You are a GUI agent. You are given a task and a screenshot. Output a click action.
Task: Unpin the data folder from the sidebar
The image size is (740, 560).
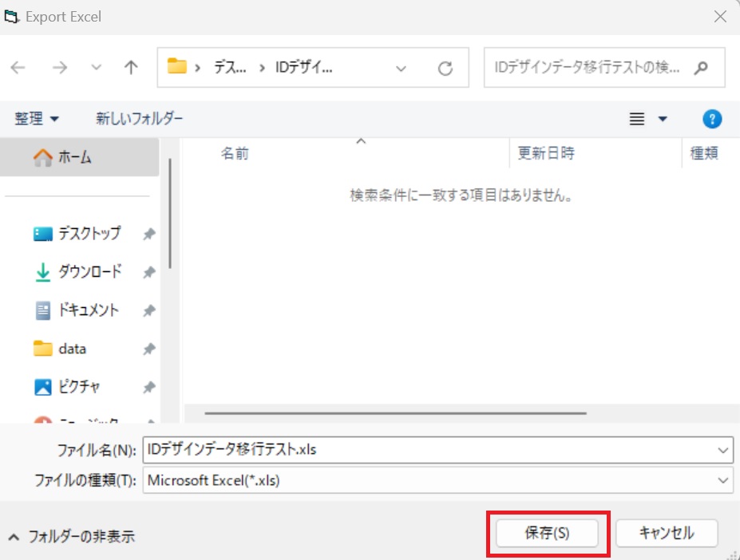click(x=148, y=349)
